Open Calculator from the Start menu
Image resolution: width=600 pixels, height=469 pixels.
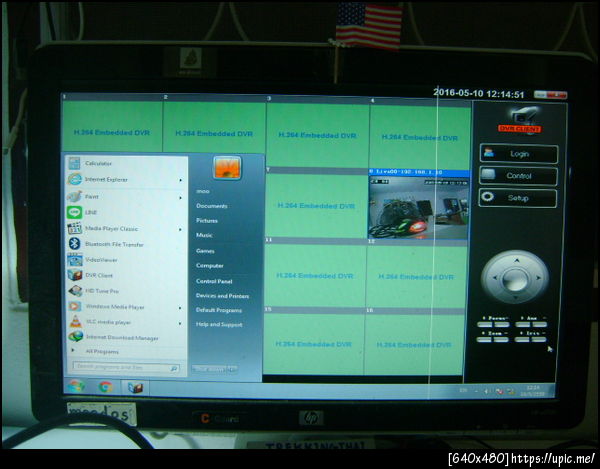pyautogui.click(x=126, y=164)
